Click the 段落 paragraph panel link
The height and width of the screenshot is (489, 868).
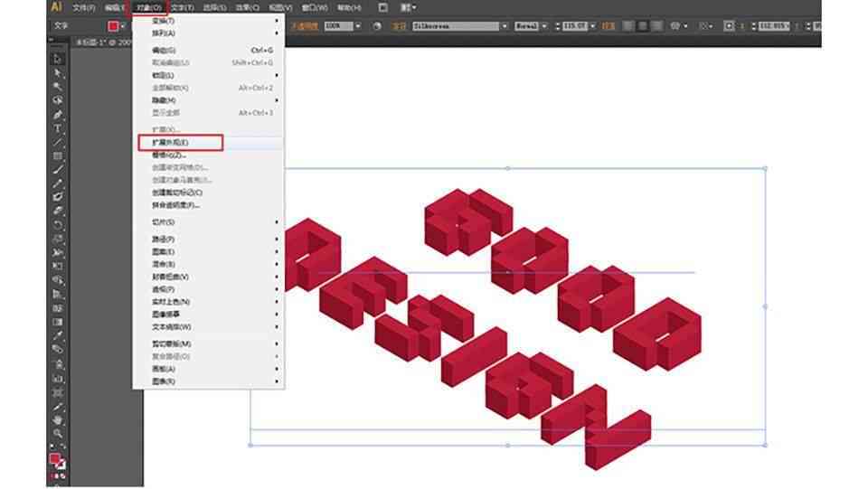[x=609, y=26]
